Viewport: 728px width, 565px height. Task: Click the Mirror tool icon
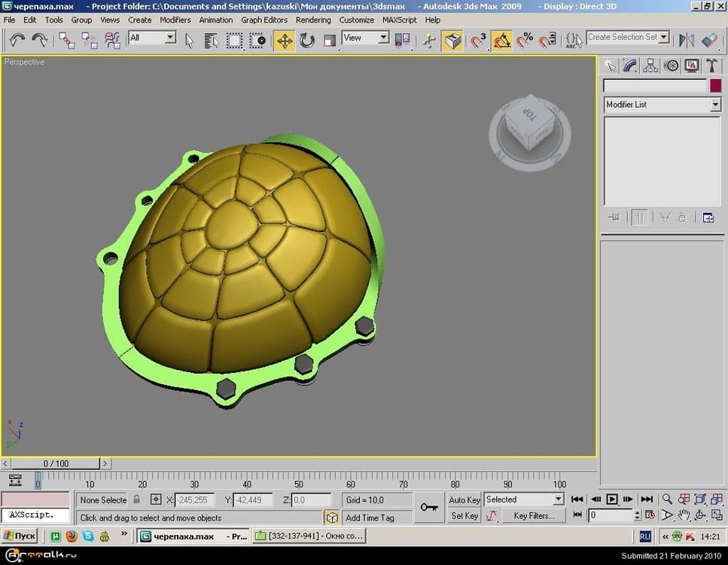point(687,41)
